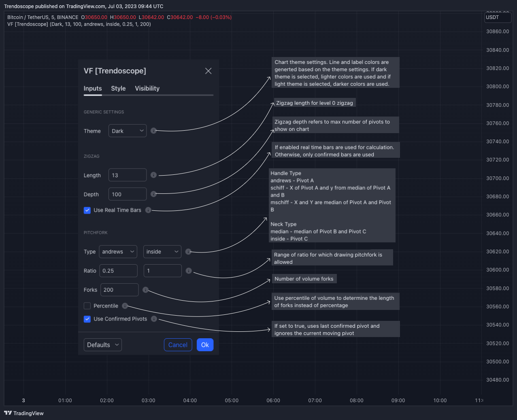
Task: Switch to the Style tab
Action: pyautogui.click(x=118, y=88)
